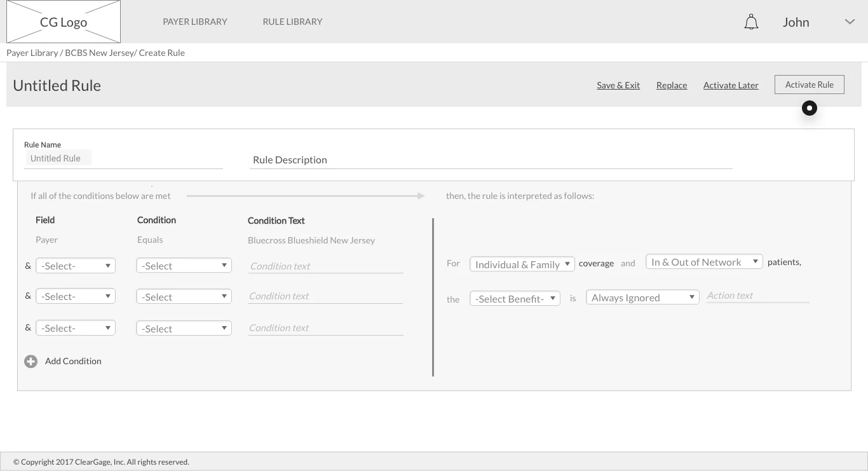The image size is (868, 471).
Task: Click the Payer field value text
Action: 46,240
